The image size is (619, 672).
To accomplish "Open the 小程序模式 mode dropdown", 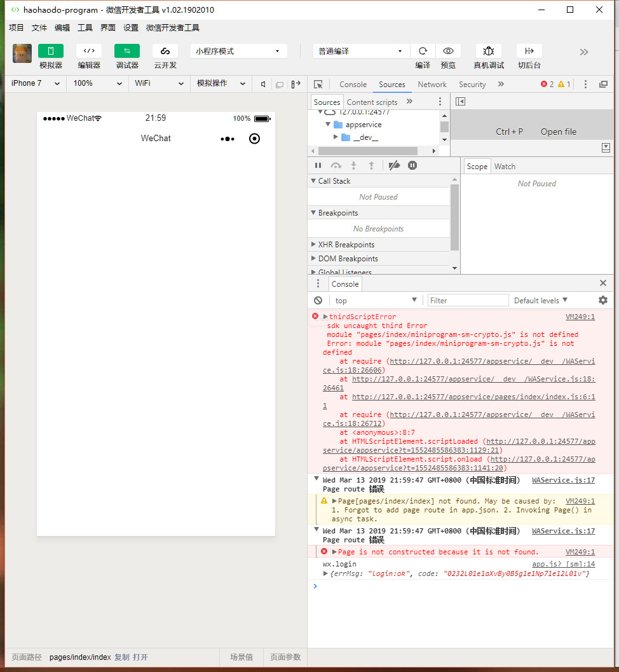I will pos(238,51).
